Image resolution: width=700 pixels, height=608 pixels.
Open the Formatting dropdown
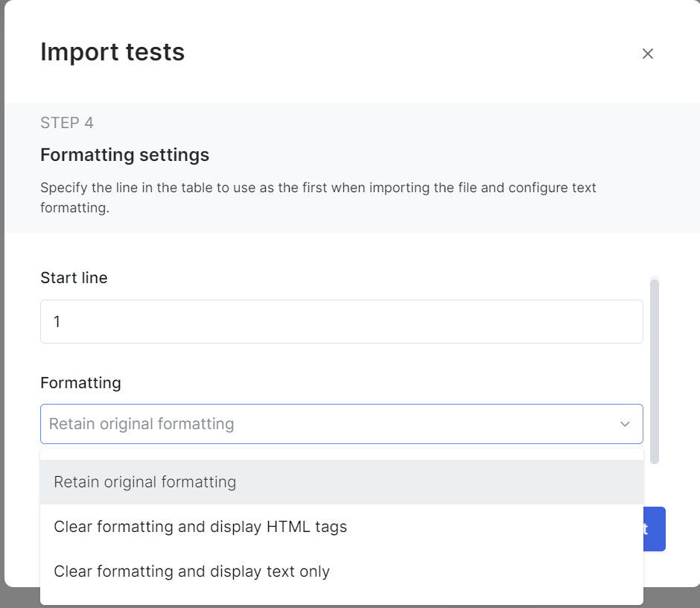(x=342, y=424)
